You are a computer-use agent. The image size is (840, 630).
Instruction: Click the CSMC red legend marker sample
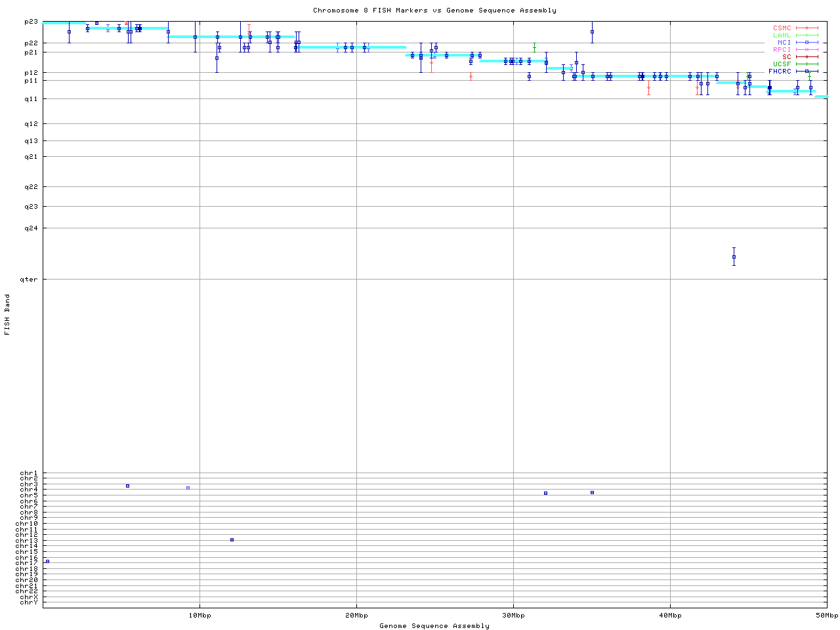[807, 28]
